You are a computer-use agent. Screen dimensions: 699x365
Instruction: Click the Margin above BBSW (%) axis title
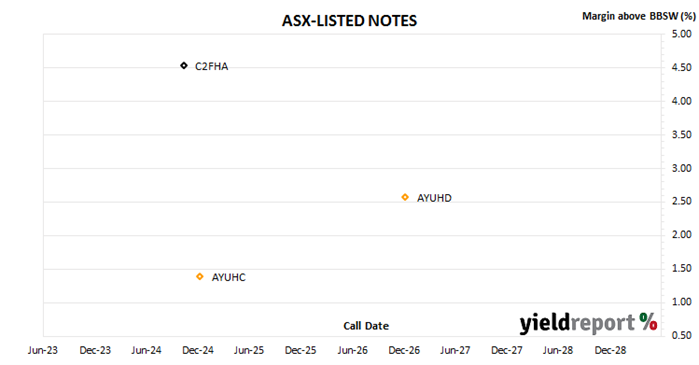point(639,16)
